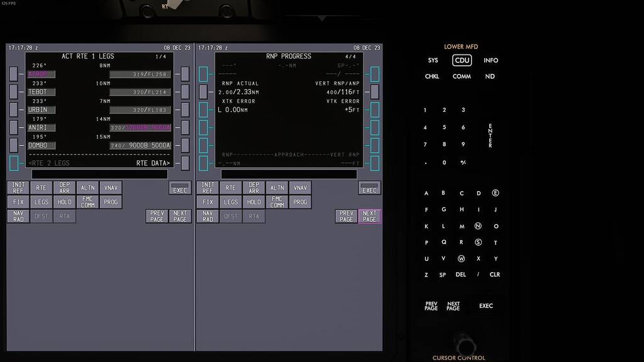
Task: Open the DEP ARR page on left CDU
Action: [x=65, y=186]
